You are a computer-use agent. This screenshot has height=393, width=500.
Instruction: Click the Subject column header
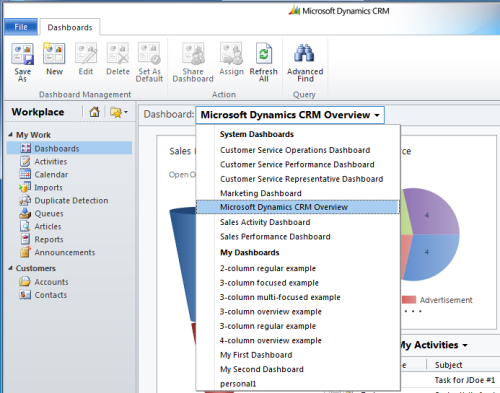448,365
